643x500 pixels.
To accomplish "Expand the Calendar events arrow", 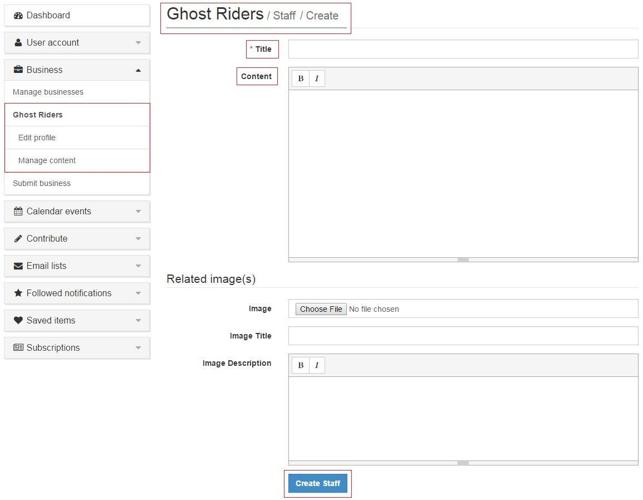I will [x=138, y=212].
